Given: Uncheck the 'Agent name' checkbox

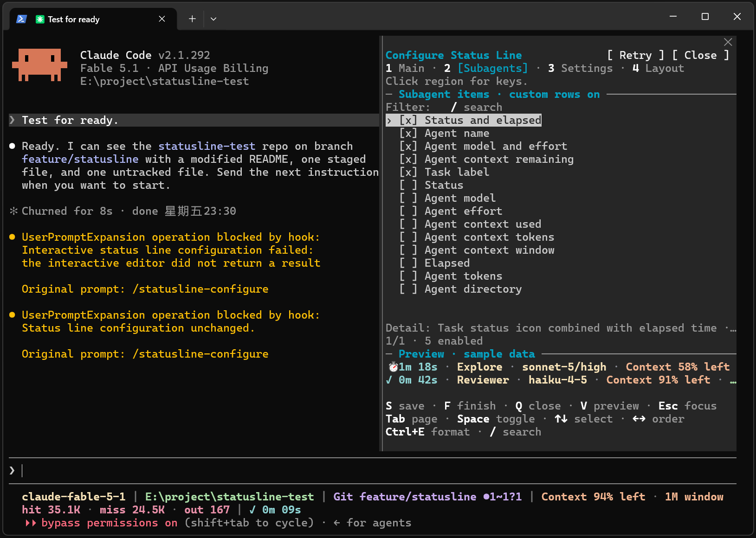Looking at the screenshot, I should (408, 133).
